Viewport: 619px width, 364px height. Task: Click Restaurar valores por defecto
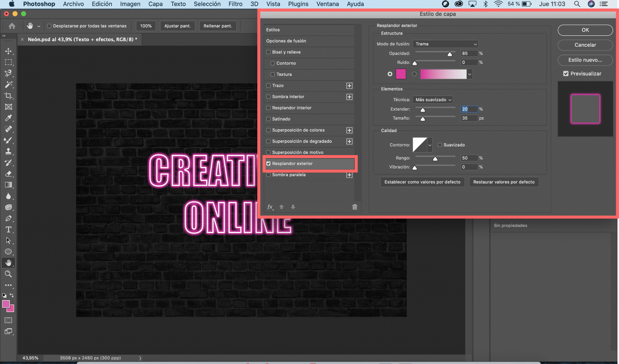504,182
